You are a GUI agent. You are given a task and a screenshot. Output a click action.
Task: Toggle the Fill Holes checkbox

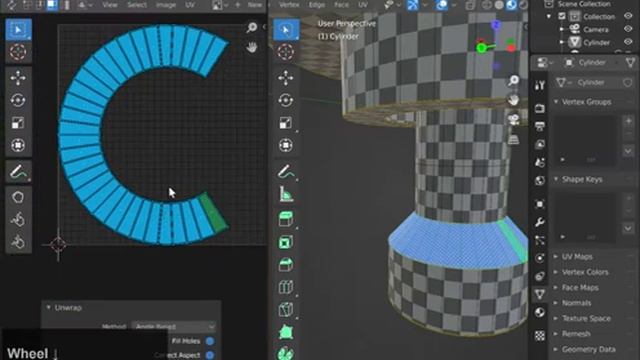tap(210, 341)
